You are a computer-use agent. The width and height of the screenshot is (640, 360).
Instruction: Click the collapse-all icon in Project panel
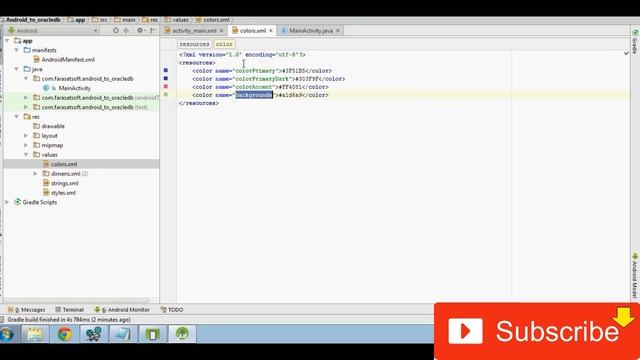click(x=127, y=31)
